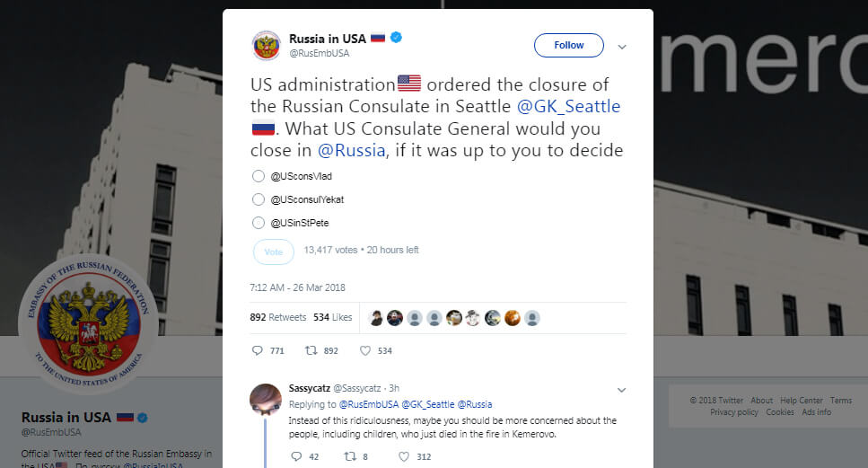
Task: Like the Russia in USA tweet
Action: (x=365, y=350)
